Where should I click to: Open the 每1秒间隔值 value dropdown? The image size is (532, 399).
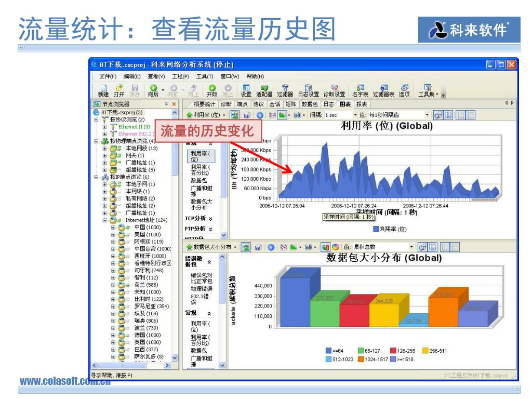click(427, 115)
